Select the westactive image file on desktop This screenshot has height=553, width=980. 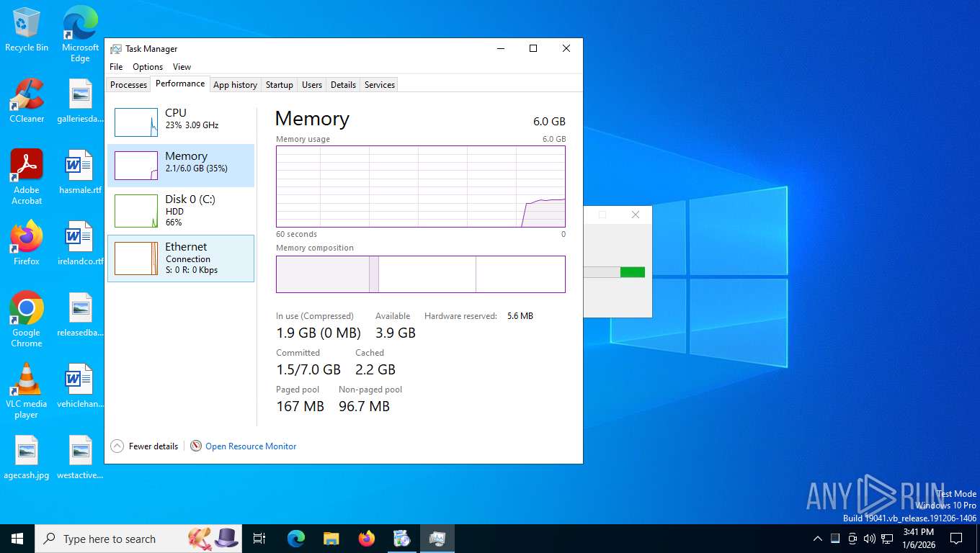point(80,458)
